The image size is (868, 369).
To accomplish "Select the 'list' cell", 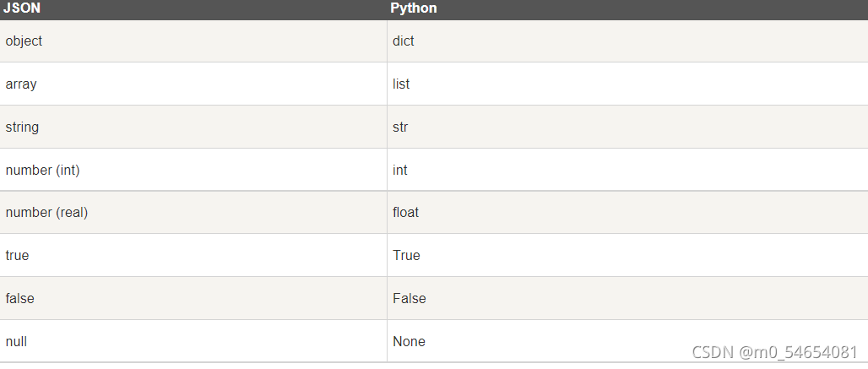I will (x=401, y=84).
